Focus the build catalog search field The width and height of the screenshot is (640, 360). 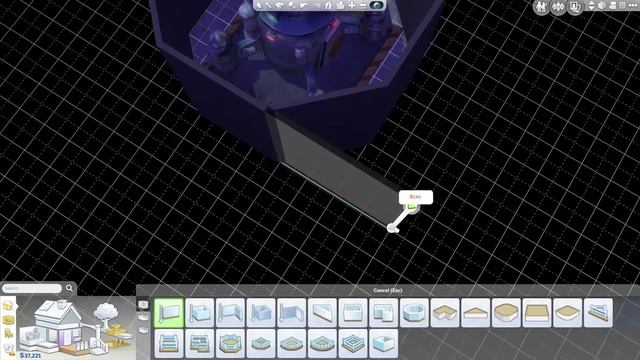32,288
